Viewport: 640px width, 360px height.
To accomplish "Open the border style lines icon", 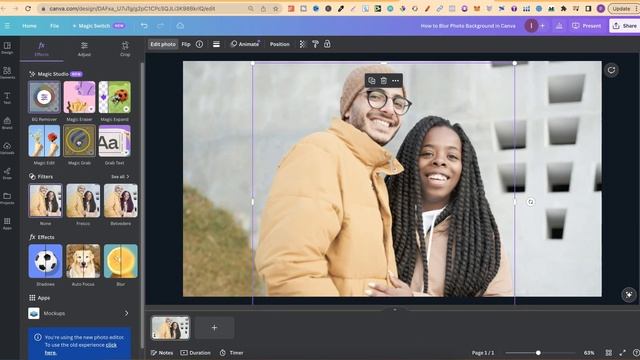I will (x=216, y=44).
